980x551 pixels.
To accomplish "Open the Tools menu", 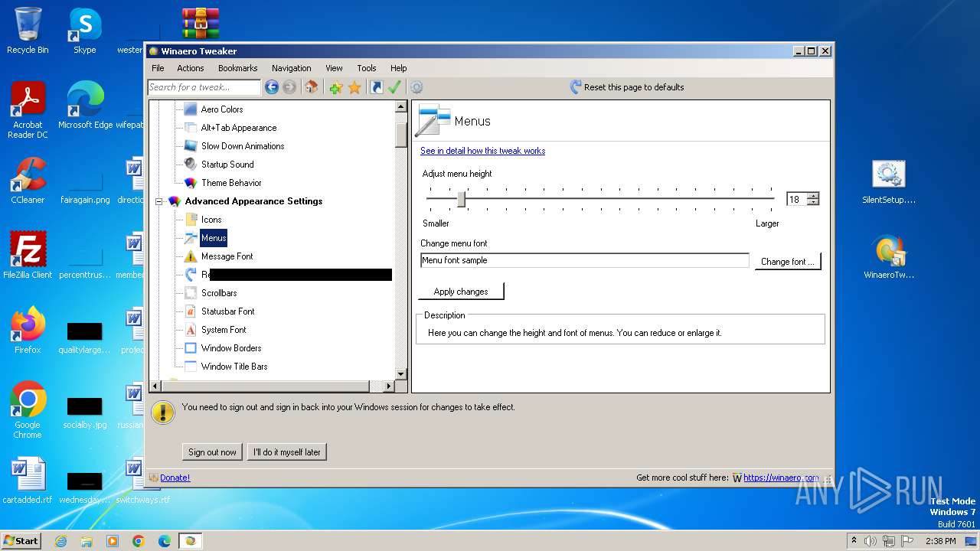I will pos(367,68).
